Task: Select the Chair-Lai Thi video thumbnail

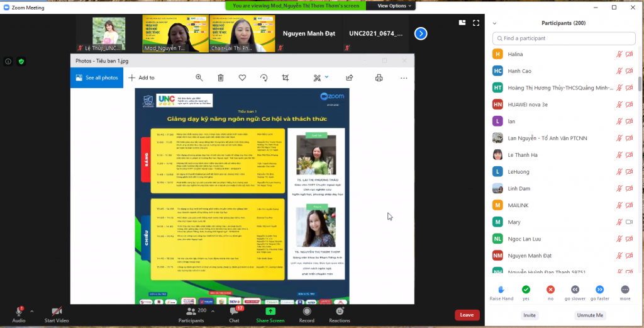Action: [x=242, y=34]
